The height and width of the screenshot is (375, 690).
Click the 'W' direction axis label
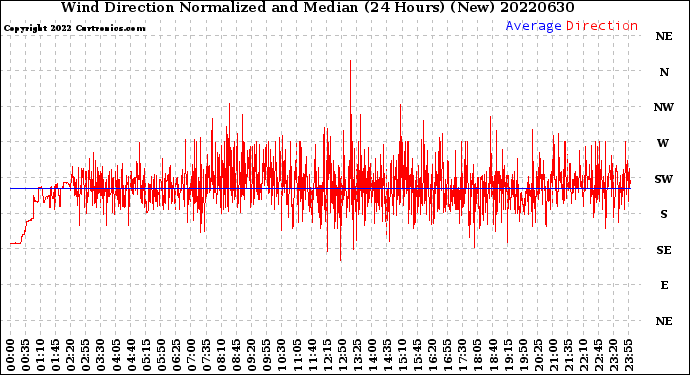[x=663, y=143]
